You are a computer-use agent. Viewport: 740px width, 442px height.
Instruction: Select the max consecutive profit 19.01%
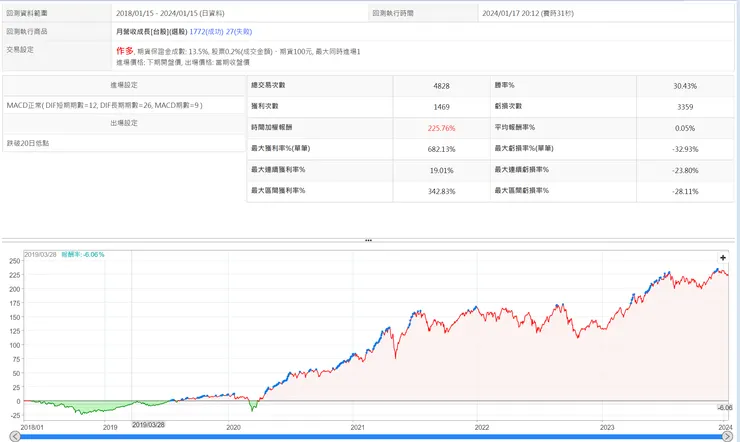(x=441, y=170)
